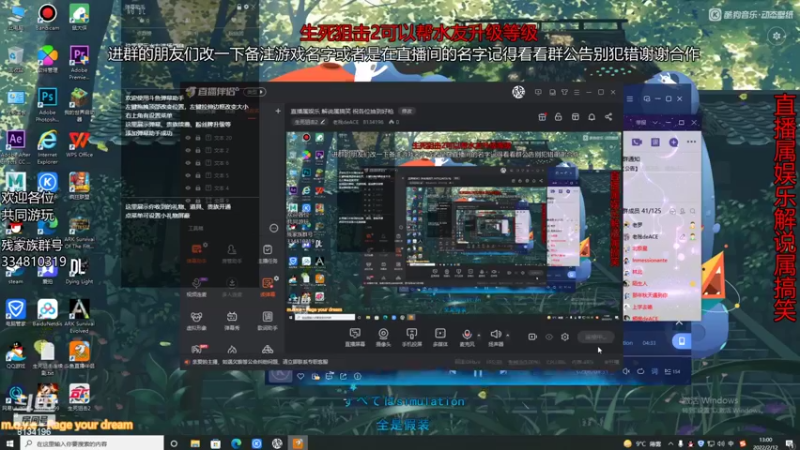Open the 弹幕秀 tool
The image size is (800, 450).
[232, 321]
